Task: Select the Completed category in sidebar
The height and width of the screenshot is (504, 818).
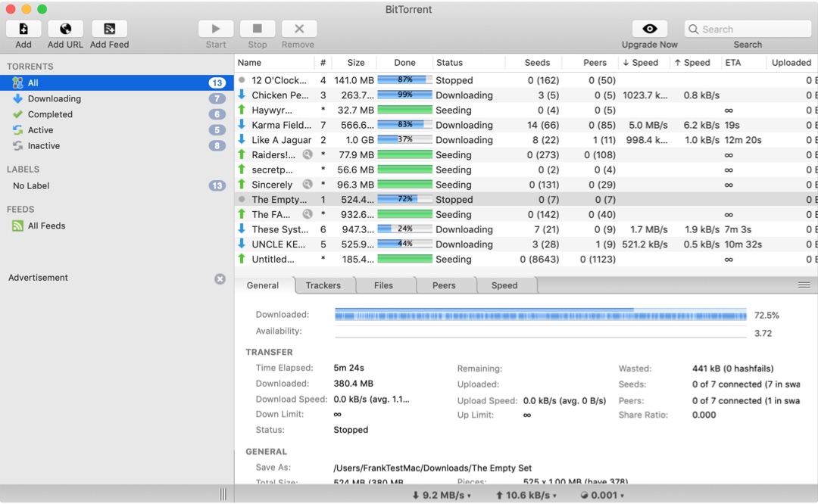Action: click(x=117, y=114)
